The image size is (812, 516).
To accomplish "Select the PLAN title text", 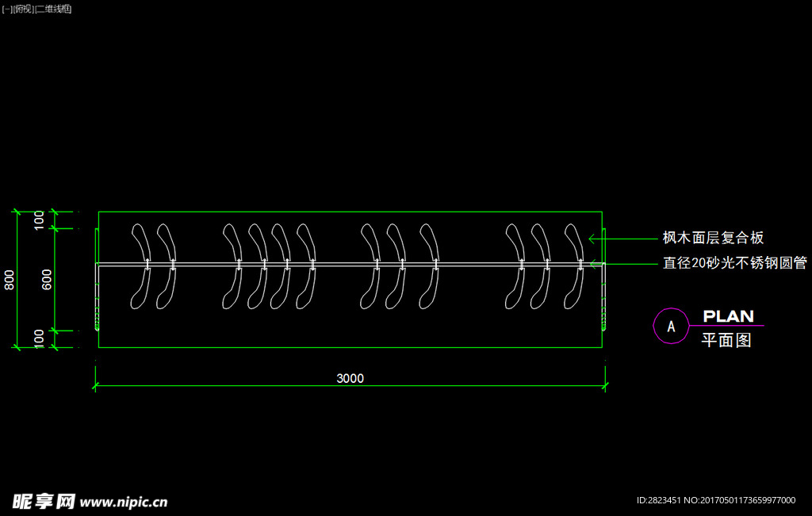I will 728,316.
